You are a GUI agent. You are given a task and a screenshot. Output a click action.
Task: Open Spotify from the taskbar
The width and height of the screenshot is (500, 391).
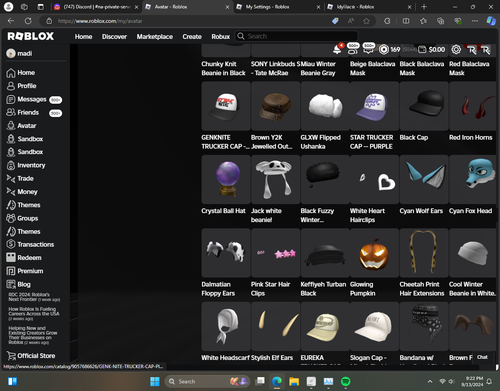click(x=346, y=381)
